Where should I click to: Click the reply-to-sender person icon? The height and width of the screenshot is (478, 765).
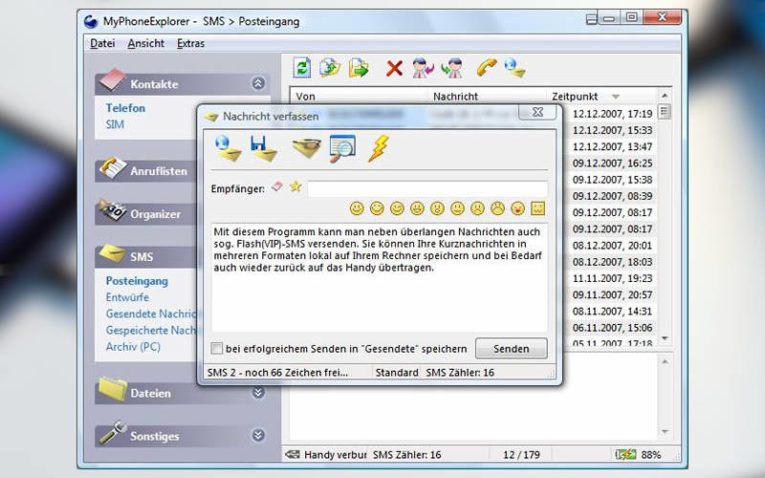pyautogui.click(x=423, y=68)
